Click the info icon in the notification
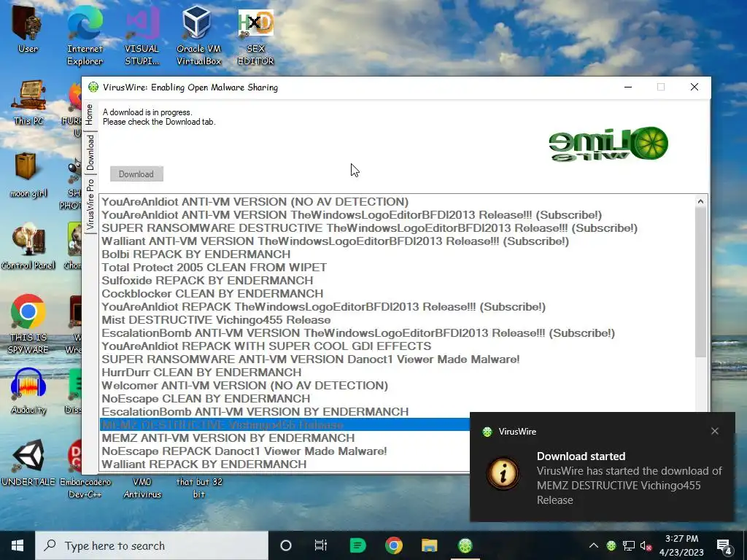The width and height of the screenshot is (747, 560). click(x=503, y=473)
